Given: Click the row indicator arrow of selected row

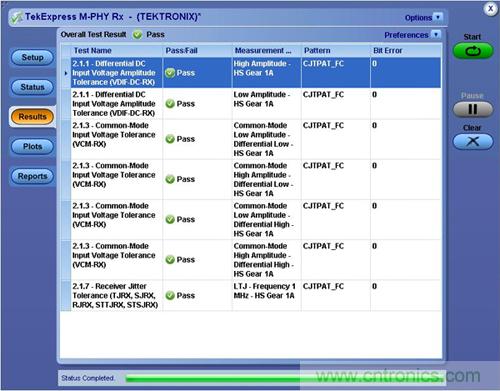Looking at the screenshot, I should pyautogui.click(x=66, y=73).
